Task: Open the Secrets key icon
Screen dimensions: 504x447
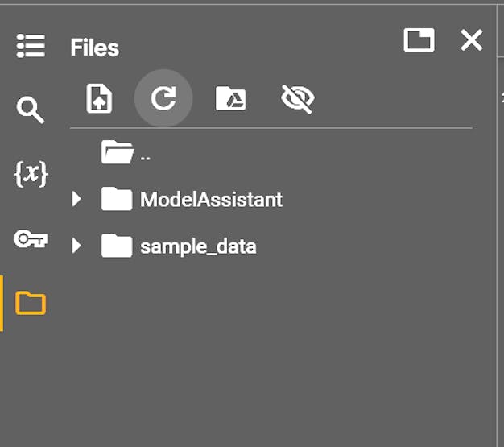Action: (31, 238)
